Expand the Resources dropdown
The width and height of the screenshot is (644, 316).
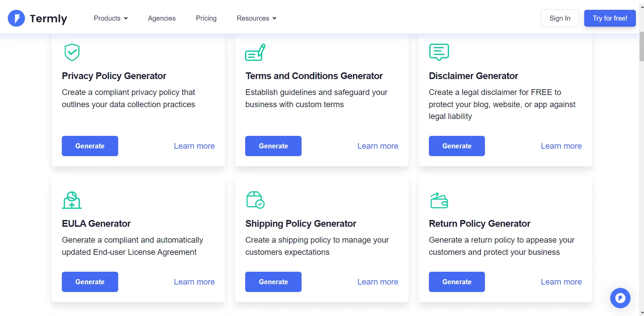(256, 18)
